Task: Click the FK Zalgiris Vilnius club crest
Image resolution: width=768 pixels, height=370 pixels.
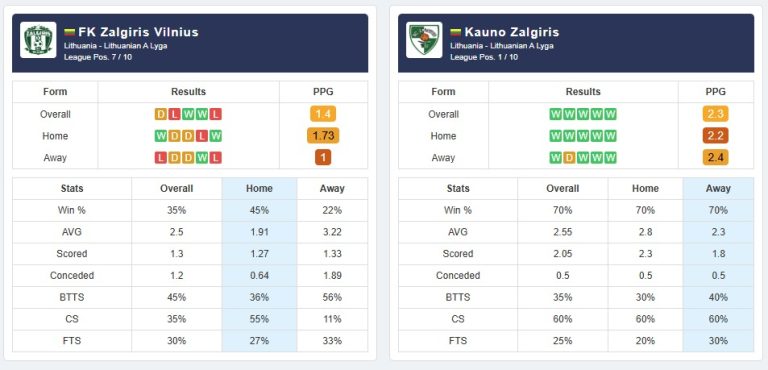Action: 38,40
